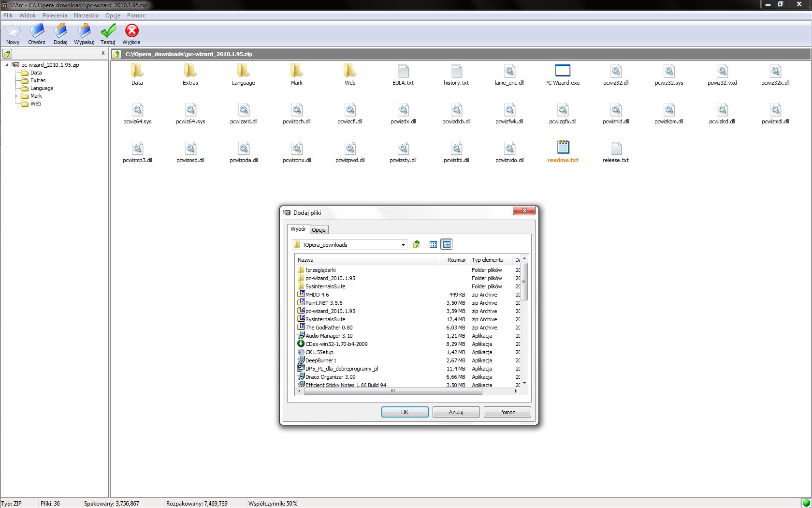Open the Plik menu
The height and width of the screenshot is (508, 812).
8,15
